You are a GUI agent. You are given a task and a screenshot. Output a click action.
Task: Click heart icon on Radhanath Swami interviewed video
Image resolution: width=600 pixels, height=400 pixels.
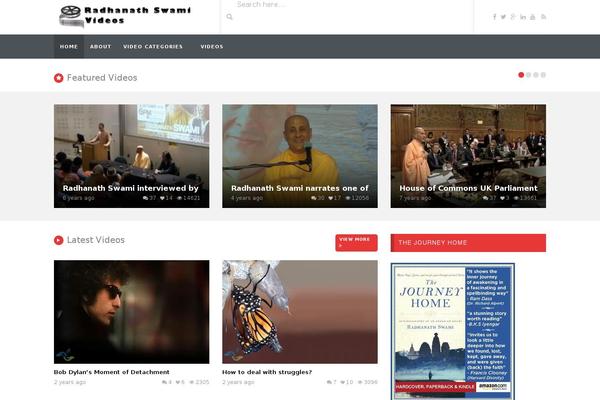coord(162,198)
